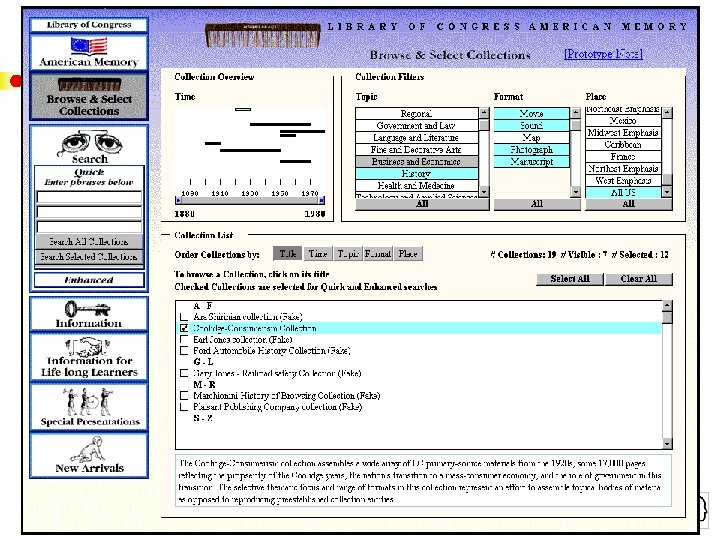Order collections by Format
Viewport: 720px width, 540px height.
click(x=377, y=253)
